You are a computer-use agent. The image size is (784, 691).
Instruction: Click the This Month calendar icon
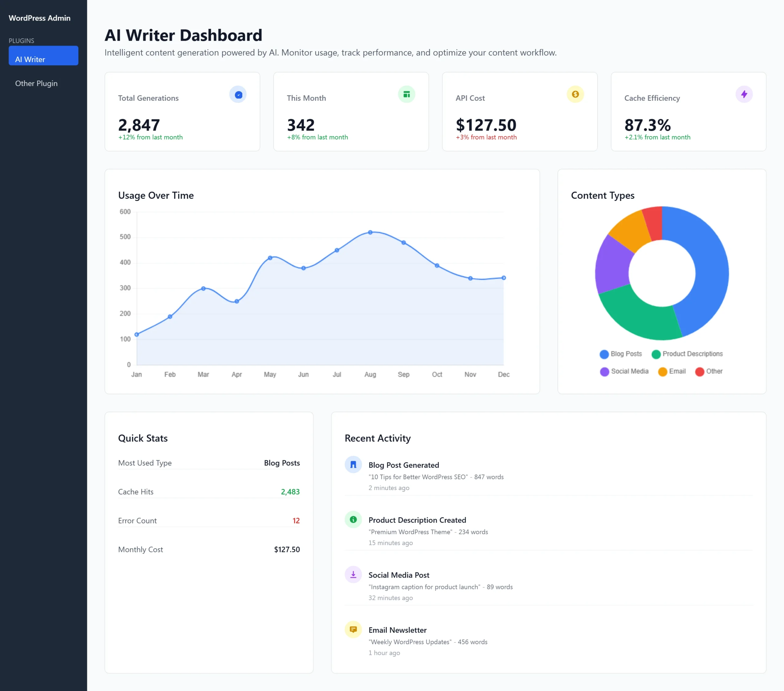coord(407,94)
